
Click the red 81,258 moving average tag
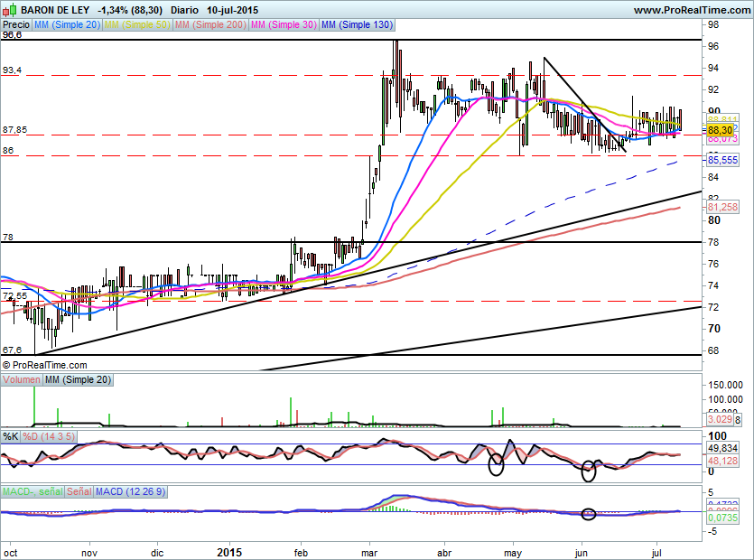[x=722, y=207]
